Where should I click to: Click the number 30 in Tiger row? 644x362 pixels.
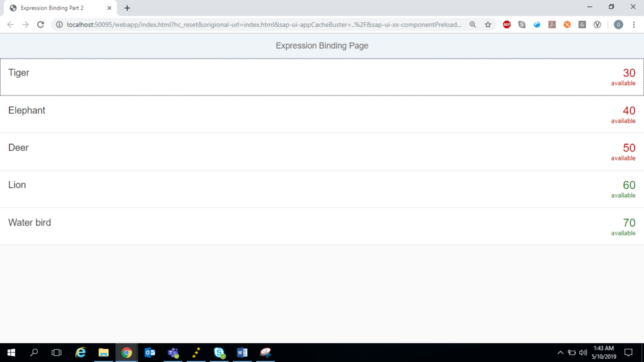tap(629, 73)
